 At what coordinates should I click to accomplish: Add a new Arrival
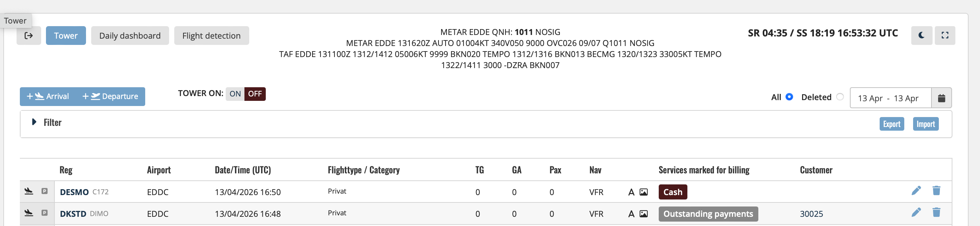48,96
